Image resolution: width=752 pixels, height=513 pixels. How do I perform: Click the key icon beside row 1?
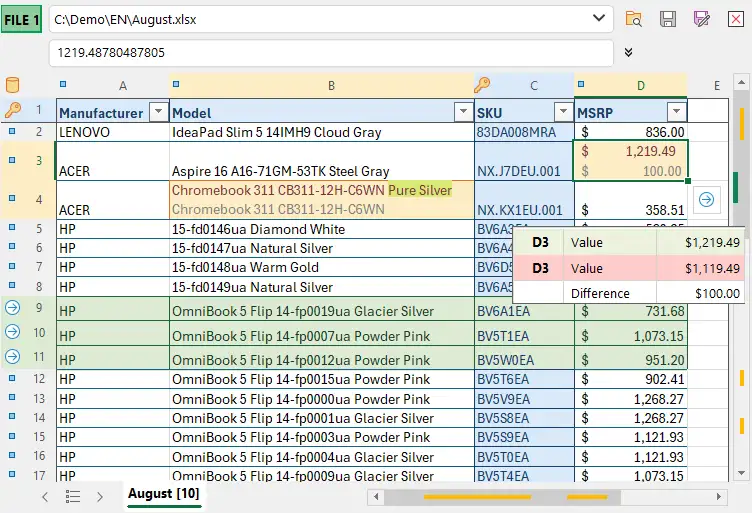pos(13,110)
